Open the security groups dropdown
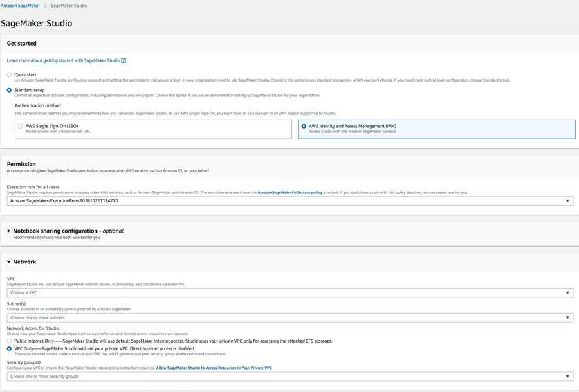 click(x=290, y=377)
